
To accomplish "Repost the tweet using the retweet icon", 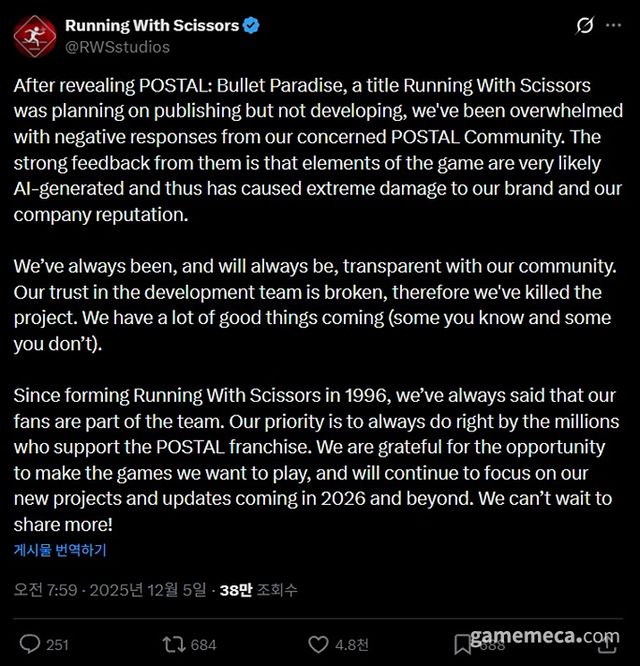I will 175,644.
